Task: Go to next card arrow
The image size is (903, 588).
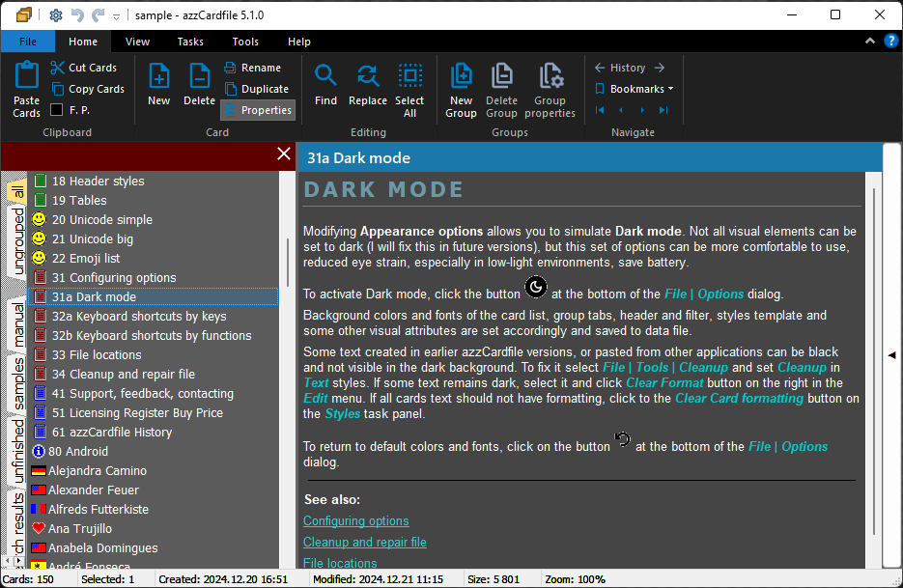Action: [642, 110]
